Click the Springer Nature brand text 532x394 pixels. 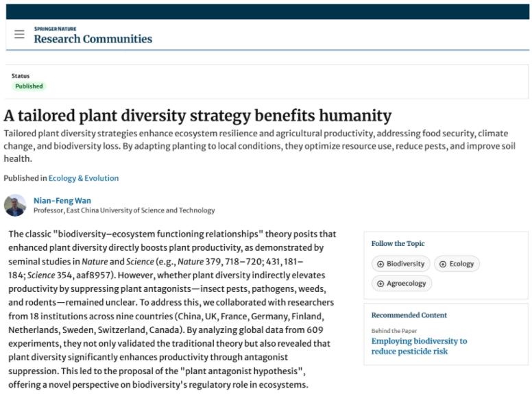(x=55, y=29)
